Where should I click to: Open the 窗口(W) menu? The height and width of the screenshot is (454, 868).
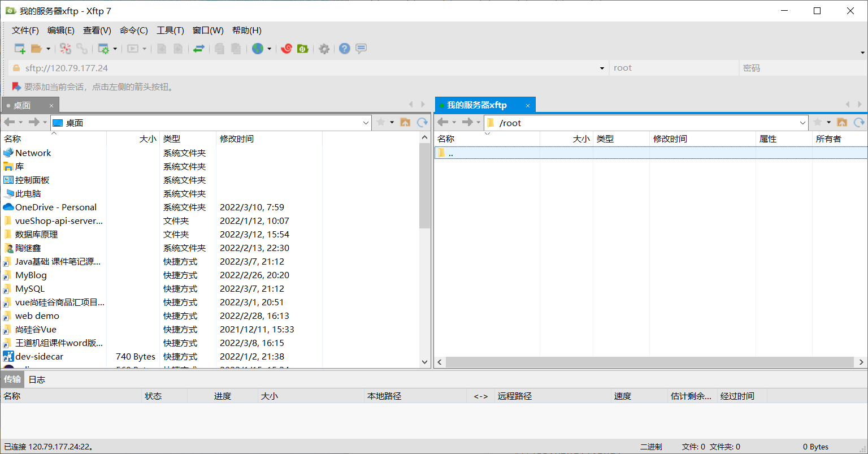[x=208, y=31]
